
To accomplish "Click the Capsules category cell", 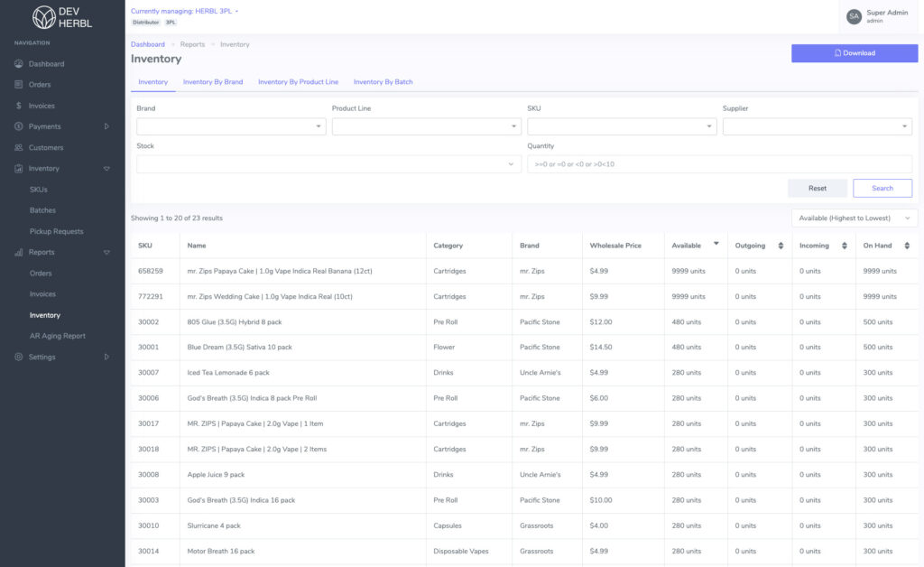I will point(448,525).
